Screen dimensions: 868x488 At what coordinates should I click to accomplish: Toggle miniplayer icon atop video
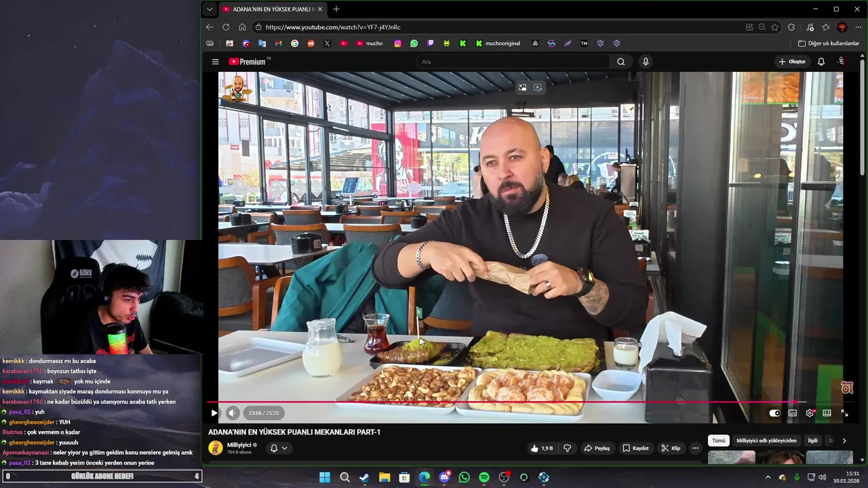tap(522, 87)
